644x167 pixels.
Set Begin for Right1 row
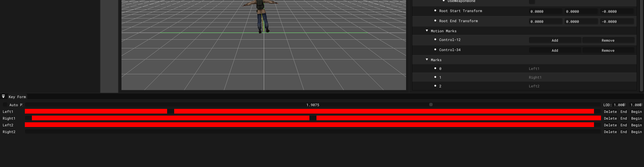pyautogui.click(x=636, y=118)
